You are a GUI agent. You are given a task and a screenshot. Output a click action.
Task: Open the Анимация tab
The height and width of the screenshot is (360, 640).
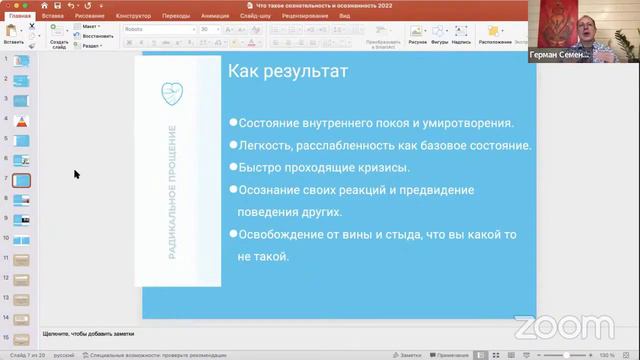coord(215,16)
